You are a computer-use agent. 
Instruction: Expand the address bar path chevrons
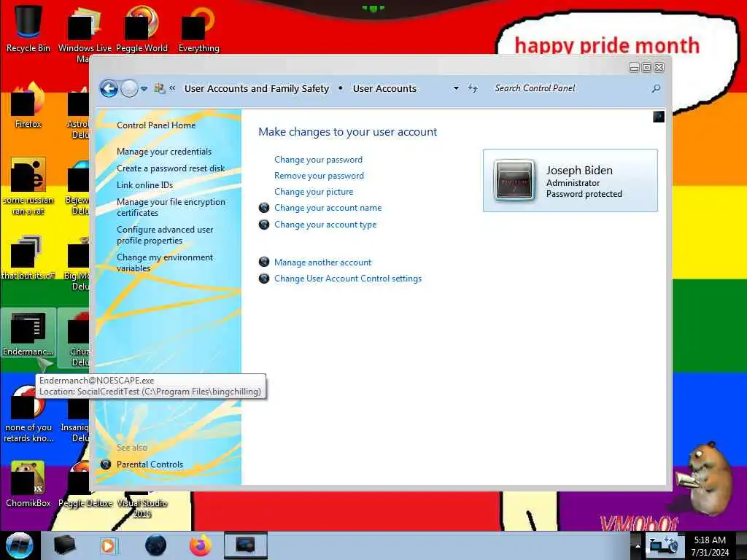click(172, 88)
